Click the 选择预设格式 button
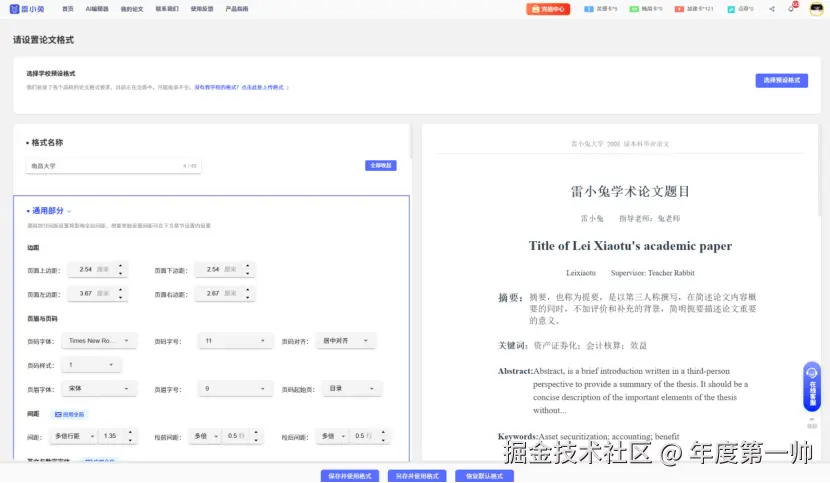This screenshot has height=483, width=830. coord(781,80)
